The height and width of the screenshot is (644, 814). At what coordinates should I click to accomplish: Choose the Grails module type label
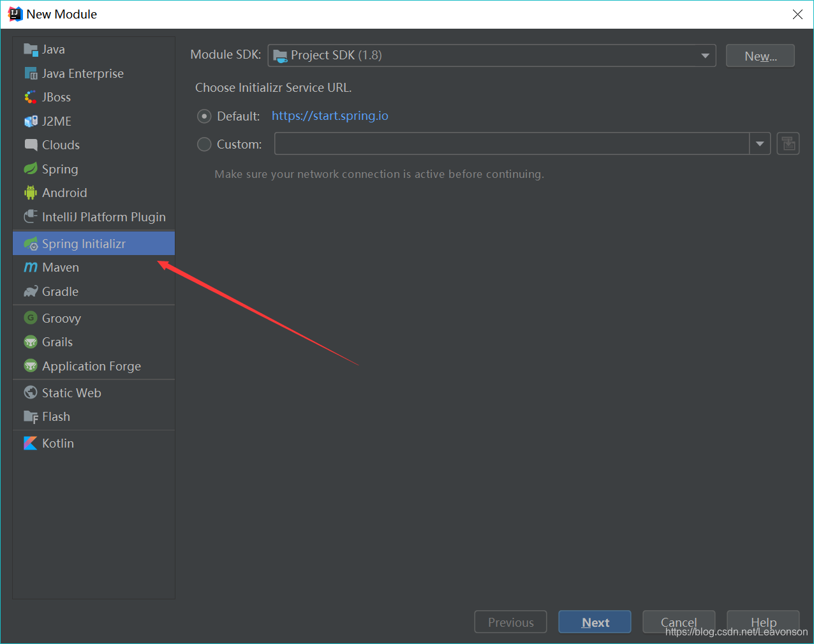point(57,342)
